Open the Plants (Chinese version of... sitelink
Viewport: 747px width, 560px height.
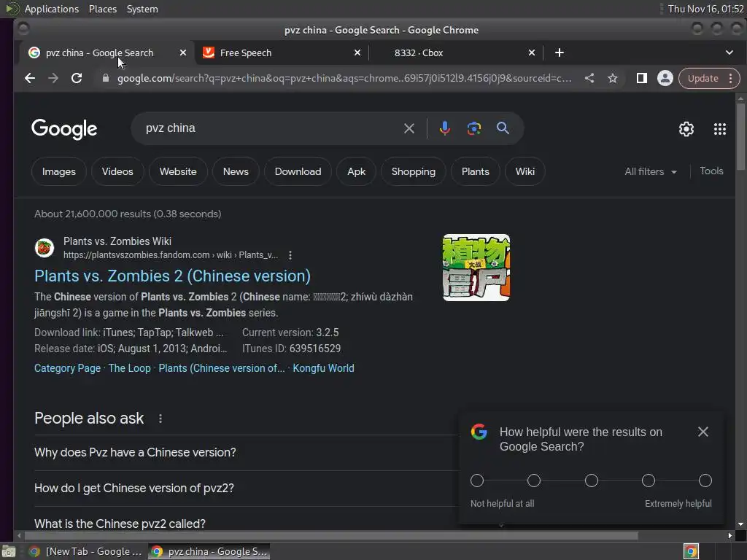[222, 368]
